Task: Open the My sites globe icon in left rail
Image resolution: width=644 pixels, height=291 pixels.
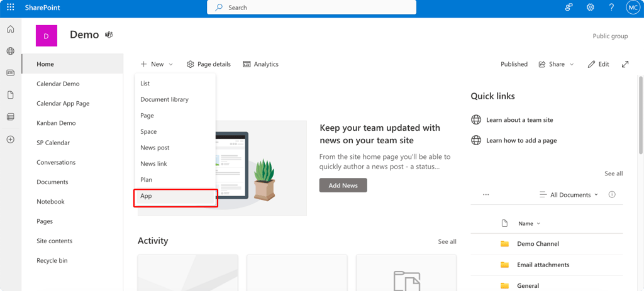Action: (x=11, y=52)
